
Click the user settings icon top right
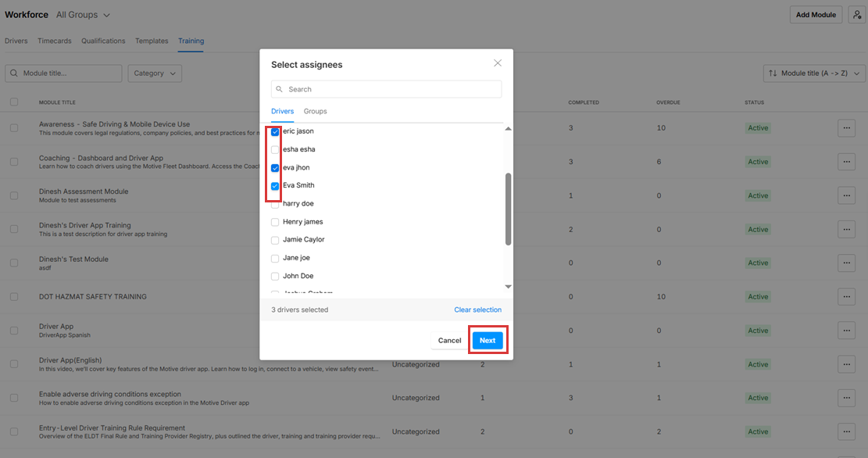click(855, 15)
